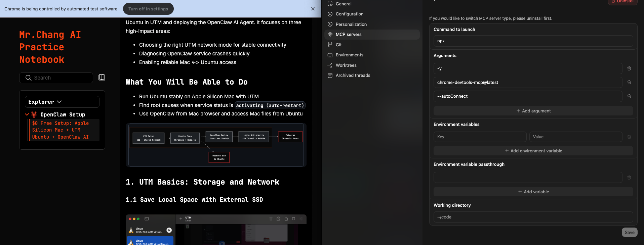
Task: Open Worktrees in the settings sidebar
Action: (x=346, y=65)
